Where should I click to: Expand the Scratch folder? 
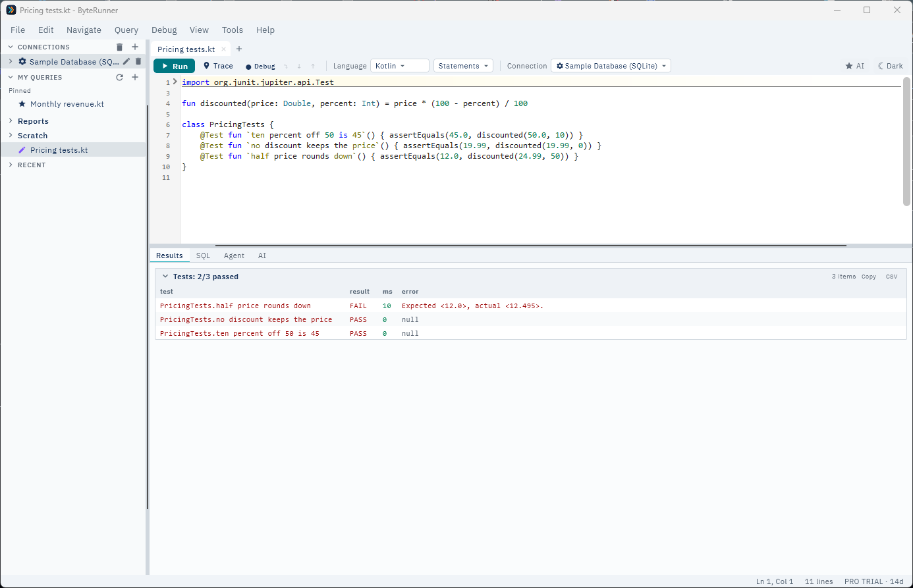11,136
